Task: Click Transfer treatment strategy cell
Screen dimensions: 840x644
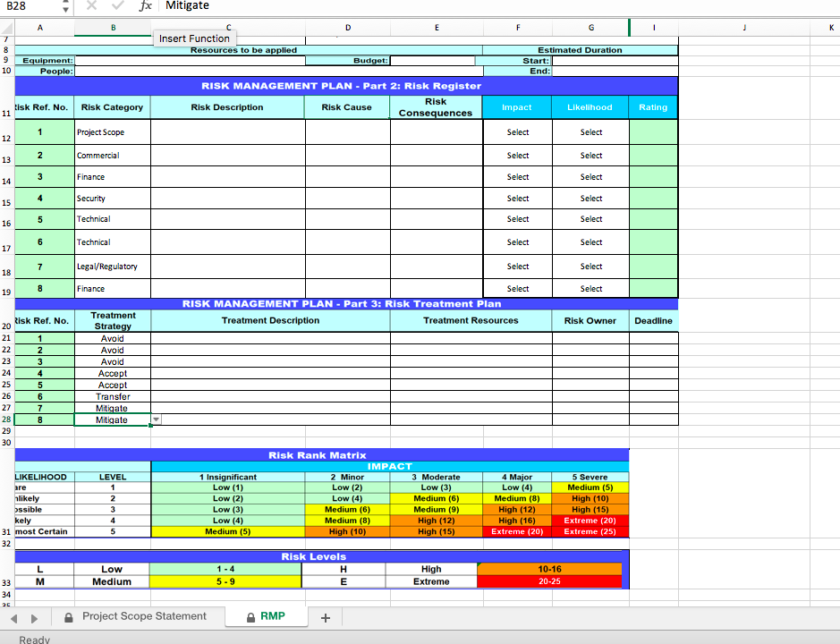Action: click(113, 396)
